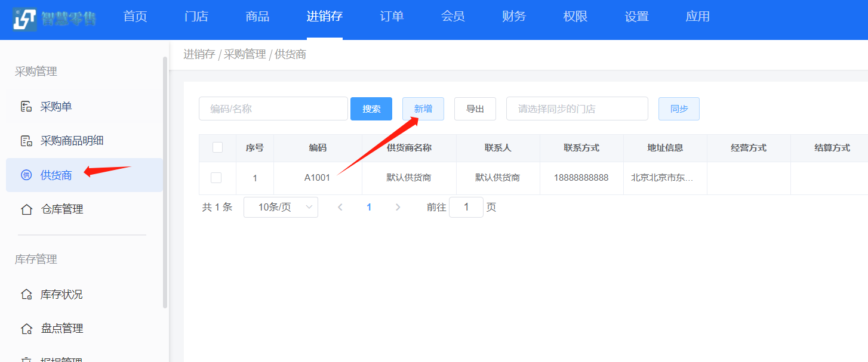Click the 供货商 circle icon in sidebar
Viewport: 868px width, 362px height.
[26, 175]
